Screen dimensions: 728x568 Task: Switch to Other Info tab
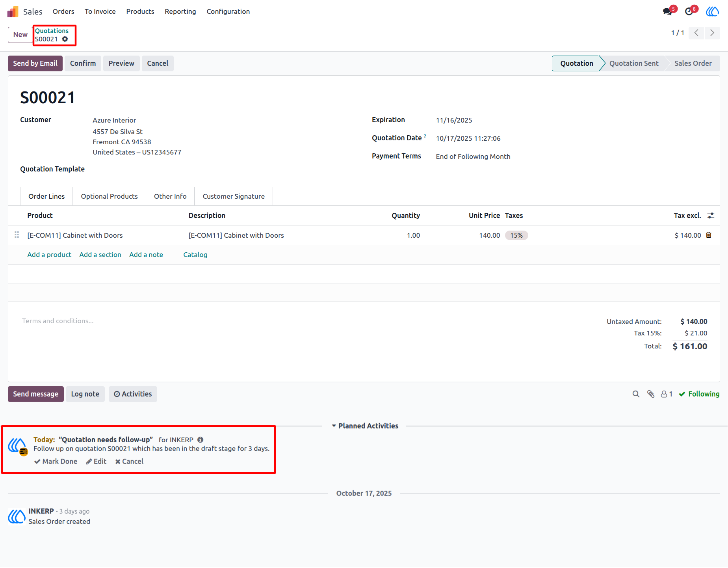170,196
